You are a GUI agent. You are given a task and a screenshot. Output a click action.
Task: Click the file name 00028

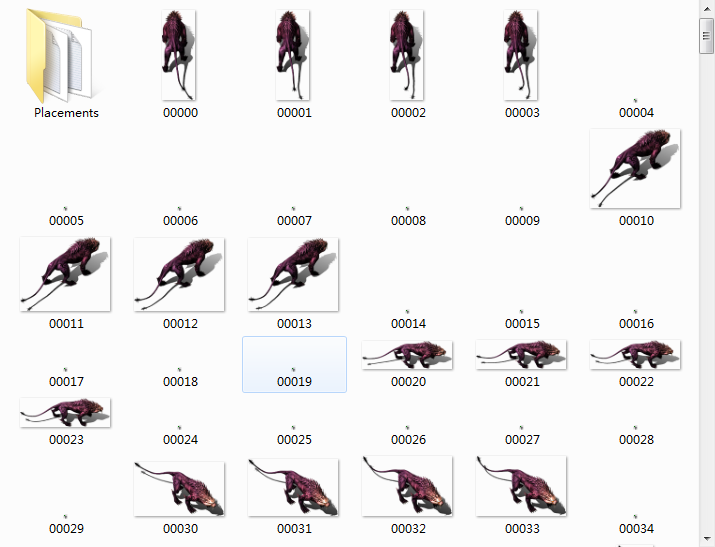637,439
